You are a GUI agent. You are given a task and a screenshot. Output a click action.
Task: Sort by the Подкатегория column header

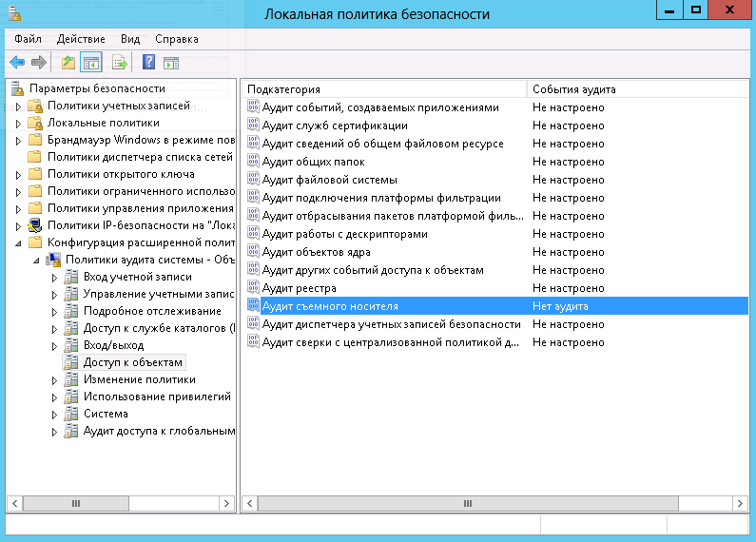point(384,89)
